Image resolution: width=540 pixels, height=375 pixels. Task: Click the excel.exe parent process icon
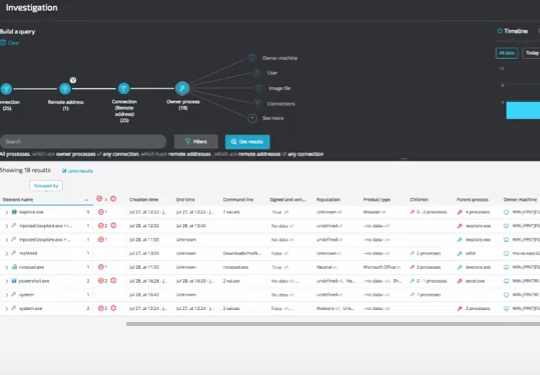[x=459, y=281]
